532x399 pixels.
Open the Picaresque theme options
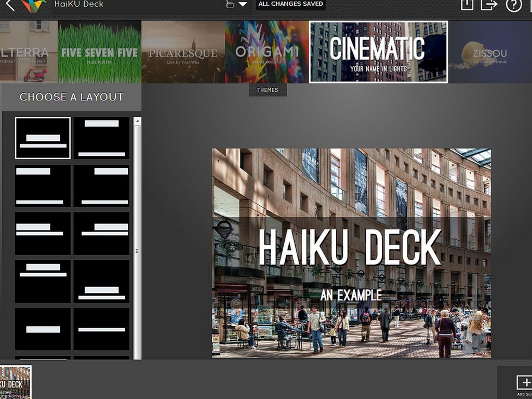183,51
